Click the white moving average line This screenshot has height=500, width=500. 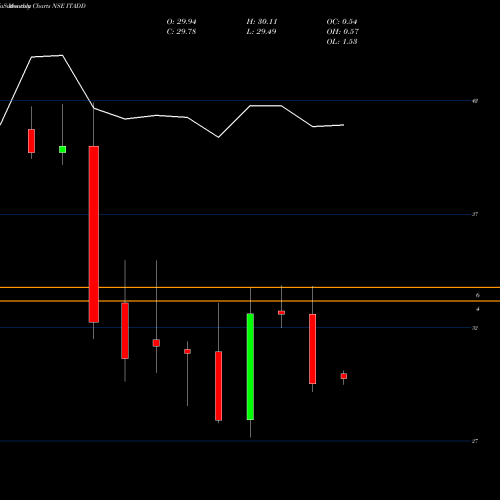[x=172, y=116]
